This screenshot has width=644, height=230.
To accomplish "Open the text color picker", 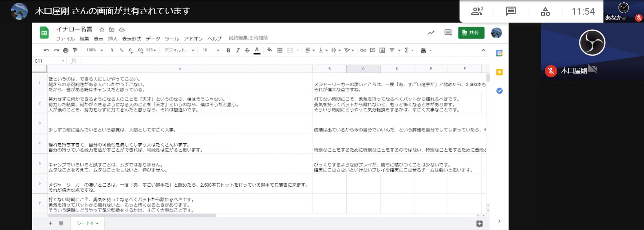I will [257, 50].
